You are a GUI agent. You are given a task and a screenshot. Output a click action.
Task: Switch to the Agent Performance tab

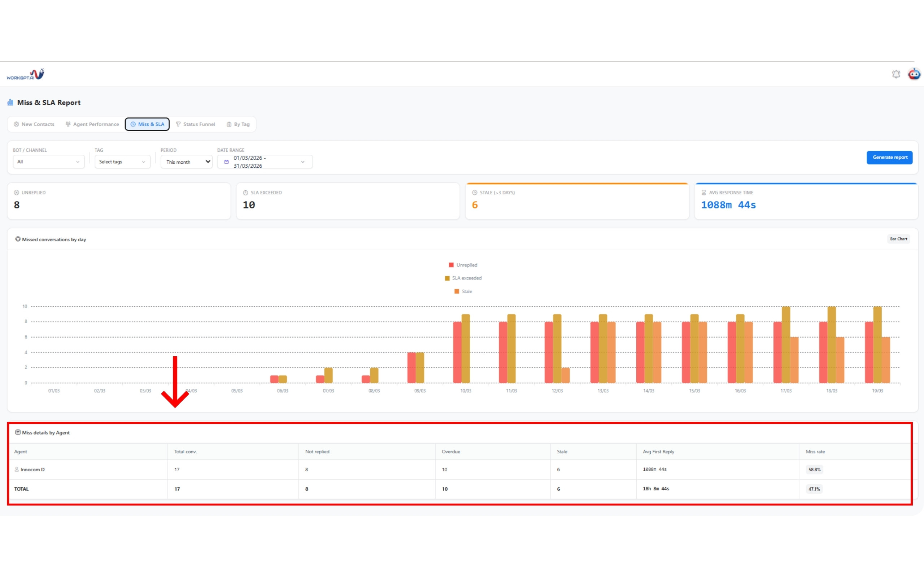point(92,124)
